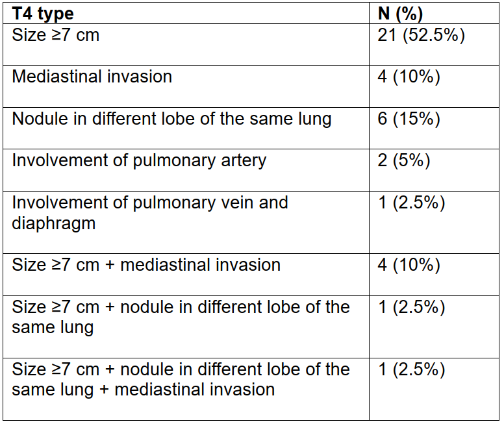Select the "2 (5%)" value cell
This screenshot has height=424, width=504.
[404, 161]
